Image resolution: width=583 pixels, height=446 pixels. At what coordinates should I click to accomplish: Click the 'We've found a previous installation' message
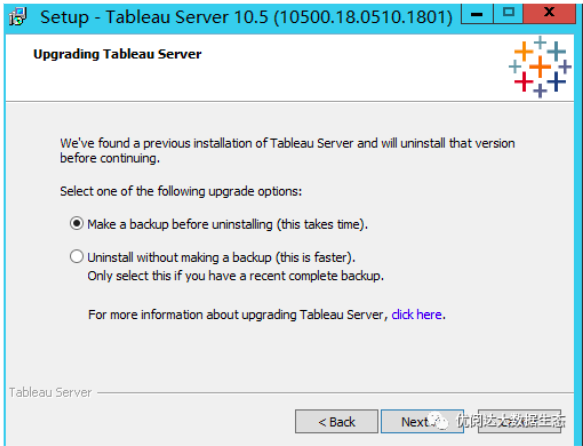(287, 151)
